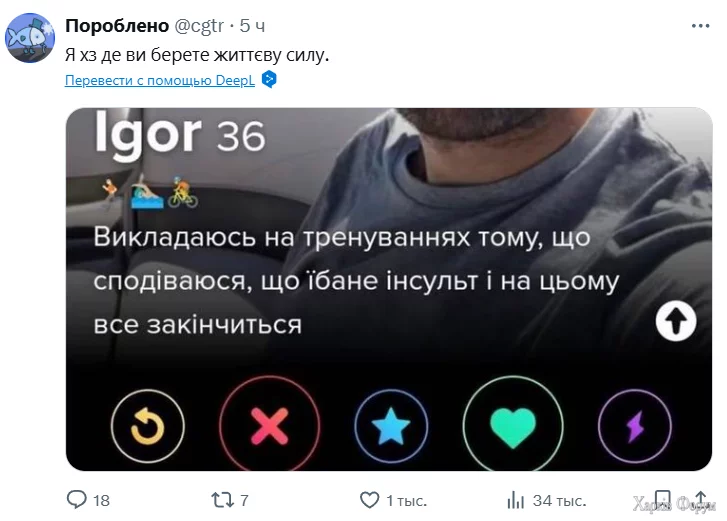Click the red X nope button

click(269, 426)
